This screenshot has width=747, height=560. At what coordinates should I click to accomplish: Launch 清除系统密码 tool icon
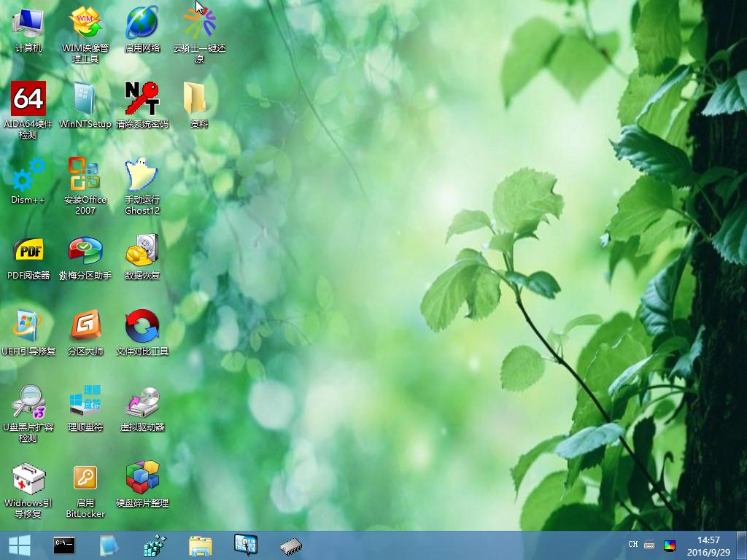142,98
